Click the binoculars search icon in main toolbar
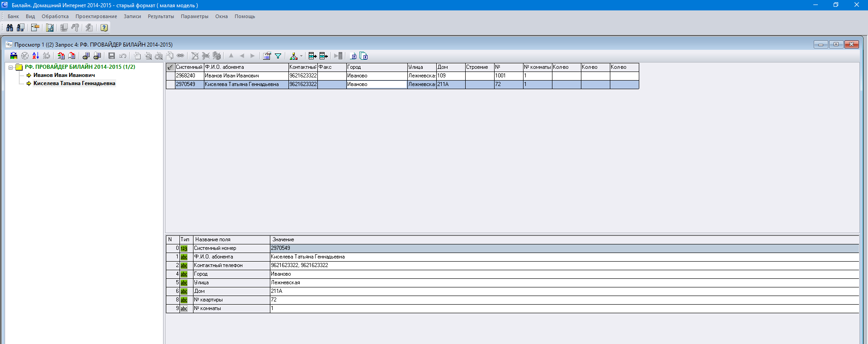 point(9,28)
